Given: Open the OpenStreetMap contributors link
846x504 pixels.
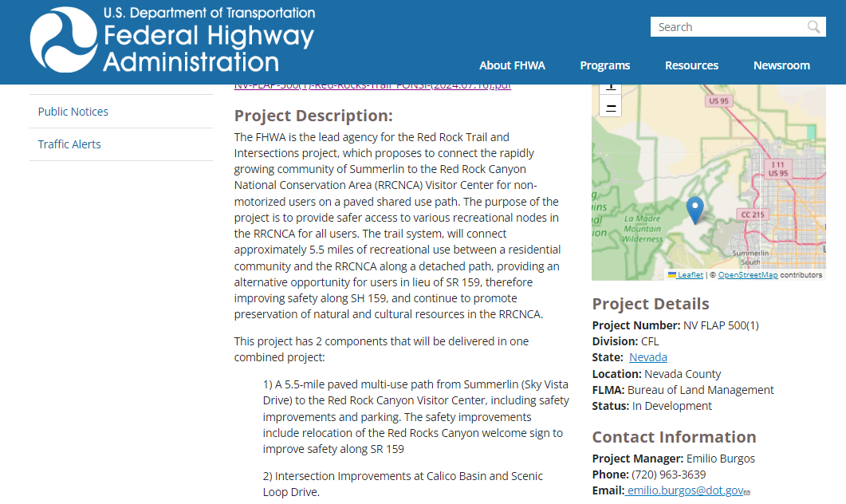Looking at the screenshot, I should [x=747, y=275].
